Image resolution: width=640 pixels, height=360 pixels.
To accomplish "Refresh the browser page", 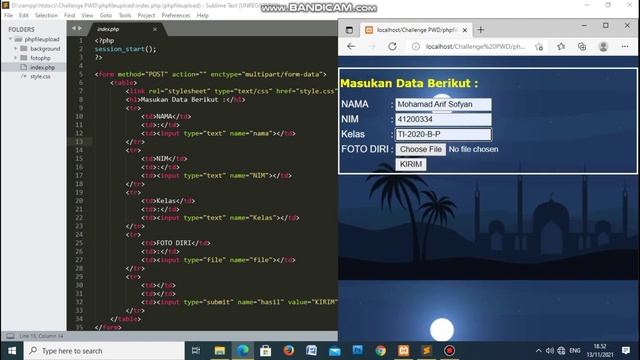I will pyautogui.click(x=392, y=47).
